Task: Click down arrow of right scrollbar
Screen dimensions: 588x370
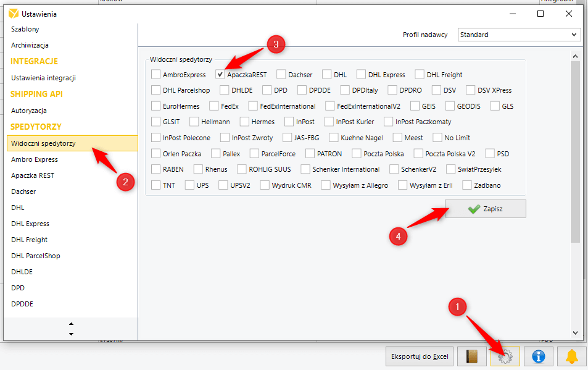Action: 576,332
